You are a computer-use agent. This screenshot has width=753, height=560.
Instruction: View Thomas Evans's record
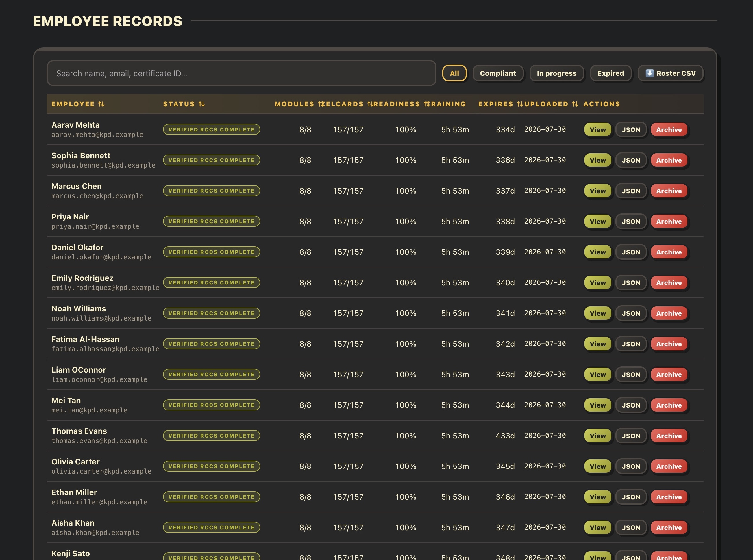pos(598,436)
